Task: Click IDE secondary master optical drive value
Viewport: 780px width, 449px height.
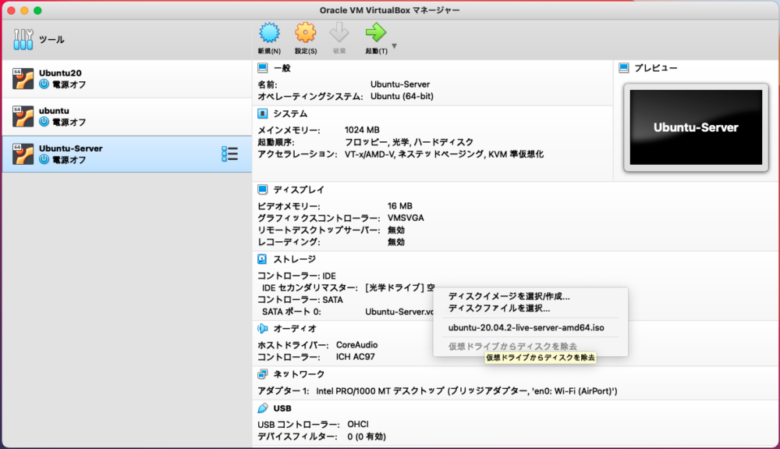Action: pos(400,288)
